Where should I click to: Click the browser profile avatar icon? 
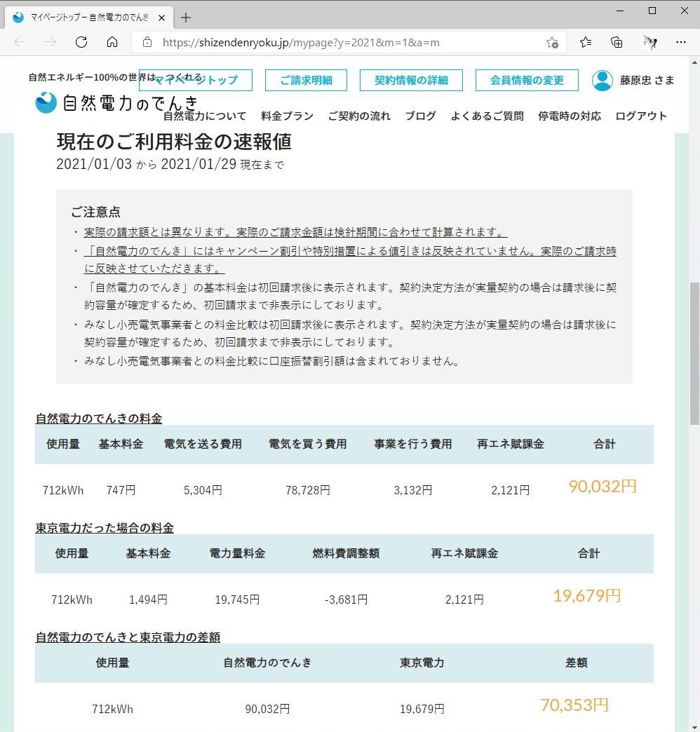[x=649, y=43]
